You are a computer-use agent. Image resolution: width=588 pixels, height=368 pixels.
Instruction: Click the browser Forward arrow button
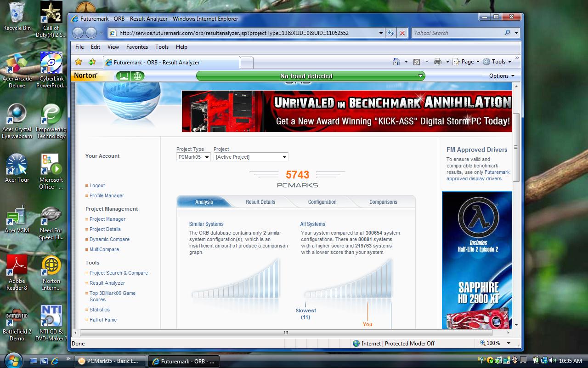coord(91,33)
